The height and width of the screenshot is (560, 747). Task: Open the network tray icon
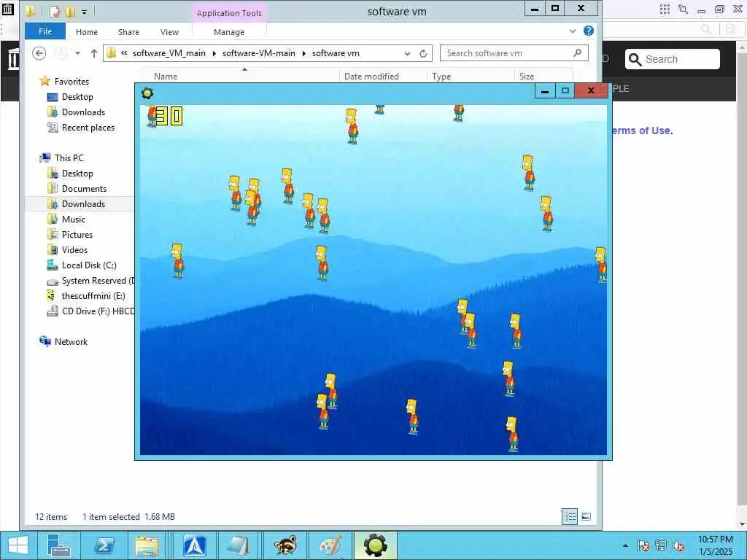tap(661, 545)
